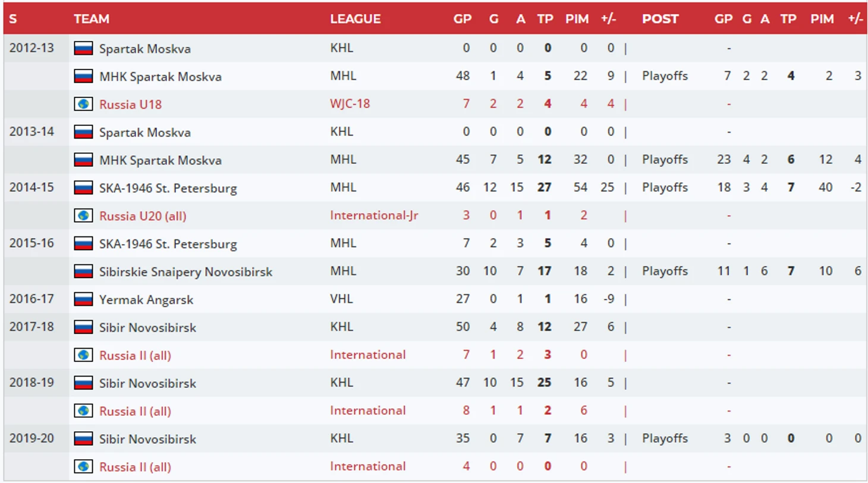This screenshot has height=483, width=868.
Task: Click the globe icon beside Russia U20 (all)
Action: [x=83, y=216]
